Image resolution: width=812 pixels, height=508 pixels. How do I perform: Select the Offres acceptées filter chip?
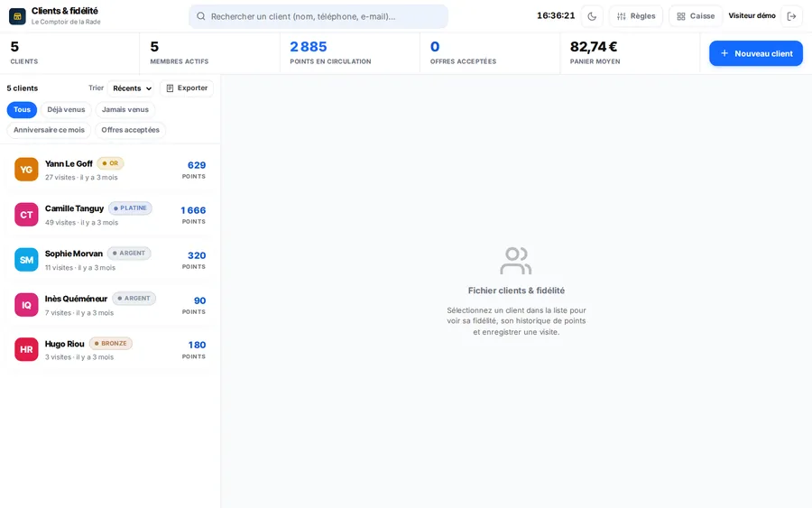pyautogui.click(x=130, y=130)
